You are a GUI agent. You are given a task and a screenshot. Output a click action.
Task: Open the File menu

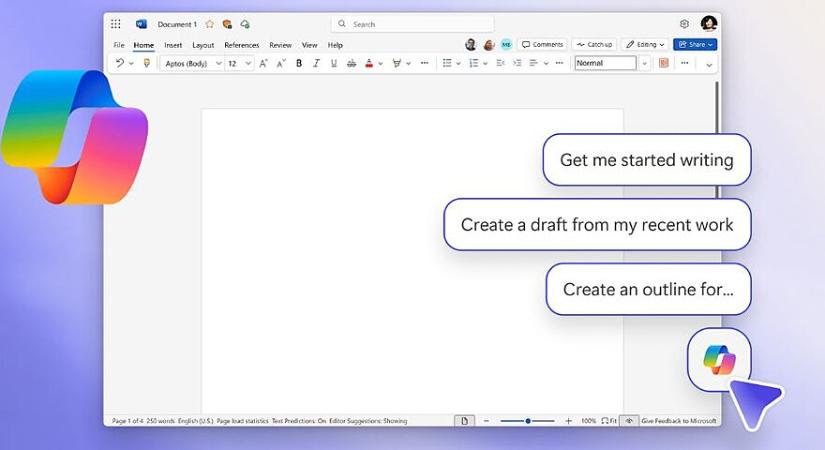click(119, 45)
